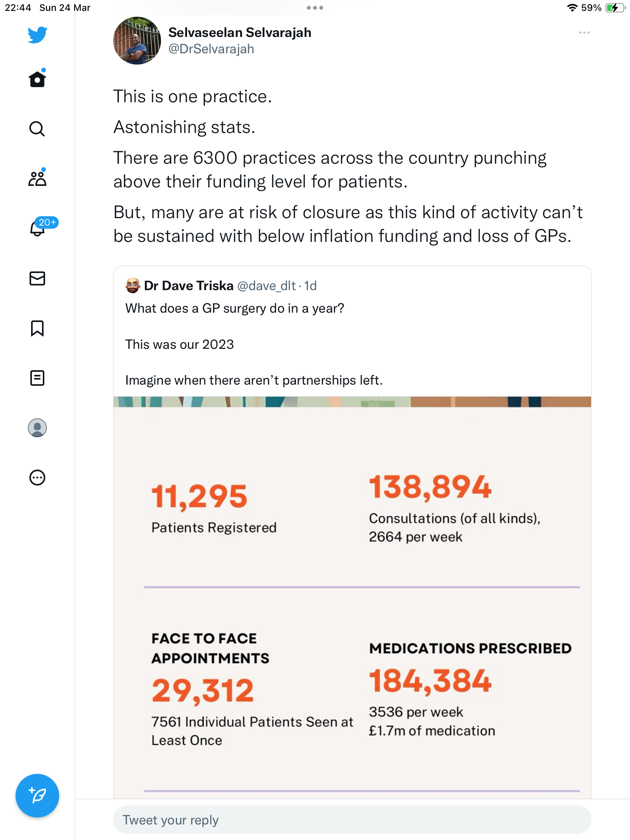This screenshot has height=840, width=630.
Task: Go to Home timeline icon
Action: [37, 79]
